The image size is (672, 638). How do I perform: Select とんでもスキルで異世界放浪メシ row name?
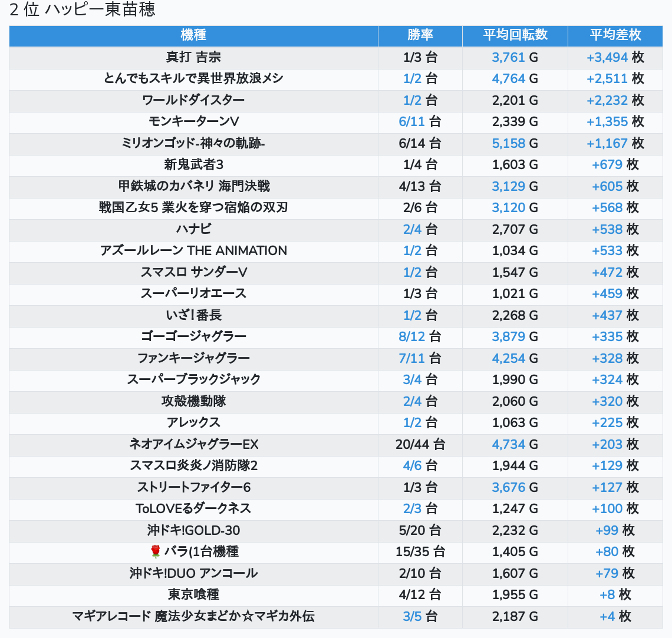coord(193,79)
